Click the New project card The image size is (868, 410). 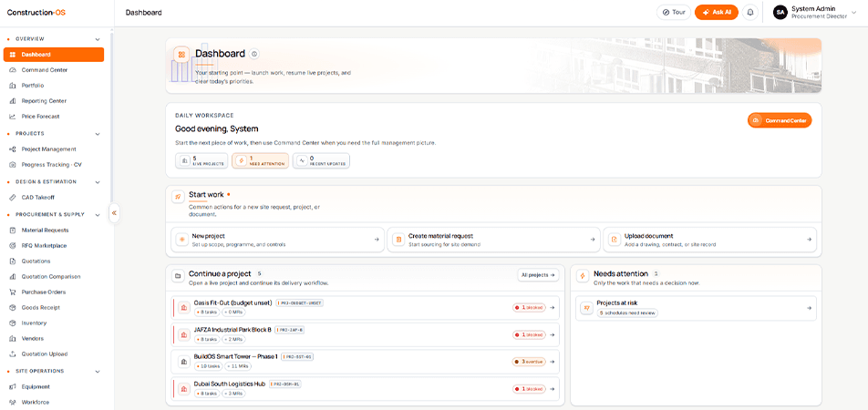click(x=277, y=240)
